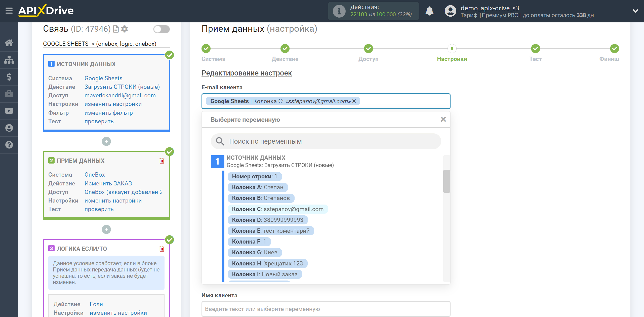Click проверить in Прием данных block
This screenshot has height=317, width=644.
click(99, 209)
